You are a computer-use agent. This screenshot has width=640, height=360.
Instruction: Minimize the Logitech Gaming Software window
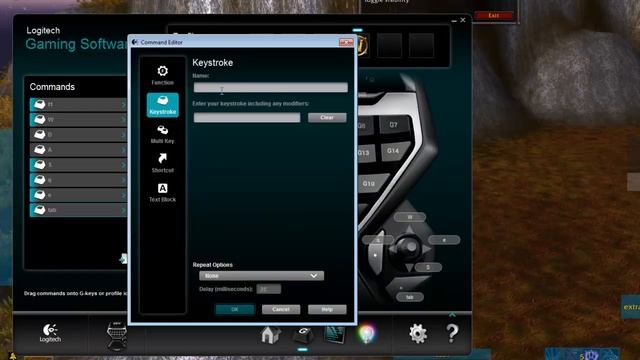[454, 20]
